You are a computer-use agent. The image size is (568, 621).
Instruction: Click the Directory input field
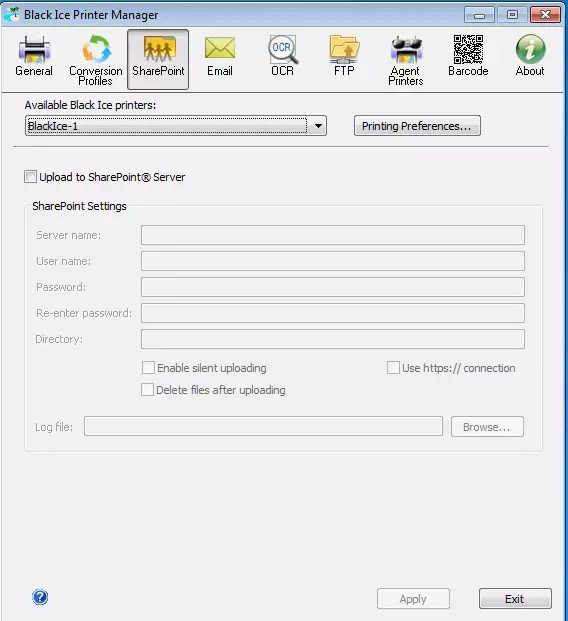click(x=333, y=339)
